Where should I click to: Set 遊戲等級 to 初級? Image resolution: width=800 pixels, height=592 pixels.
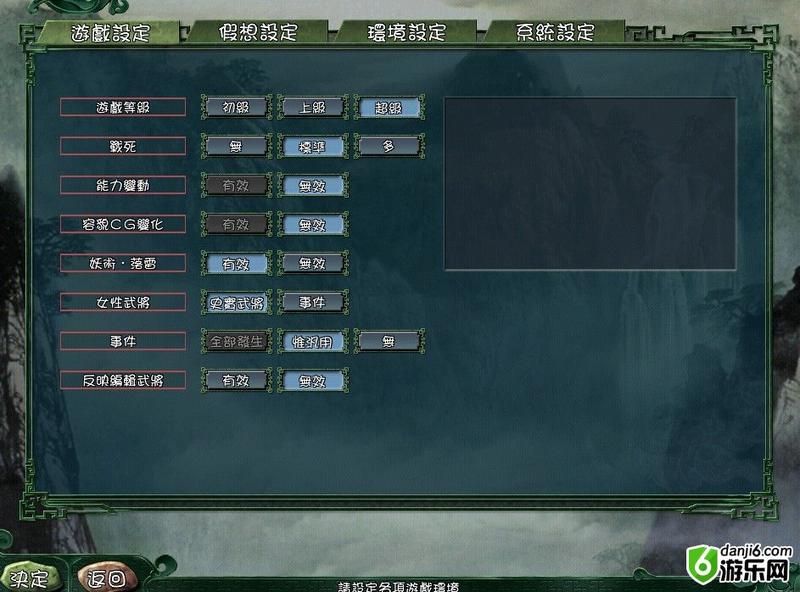(x=236, y=107)
